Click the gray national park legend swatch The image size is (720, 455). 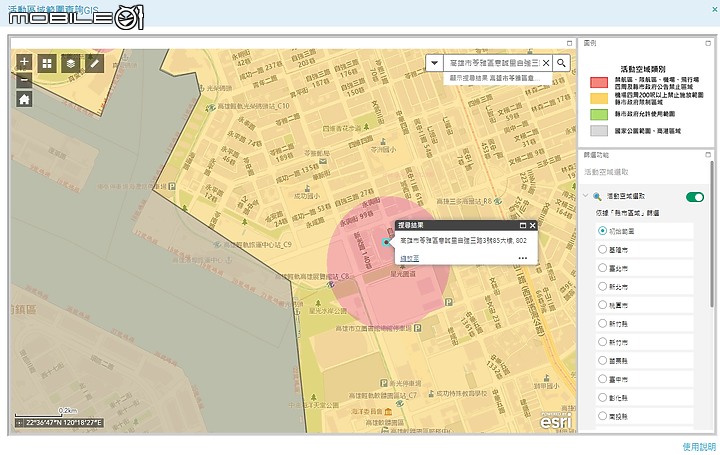coord(599,130)
